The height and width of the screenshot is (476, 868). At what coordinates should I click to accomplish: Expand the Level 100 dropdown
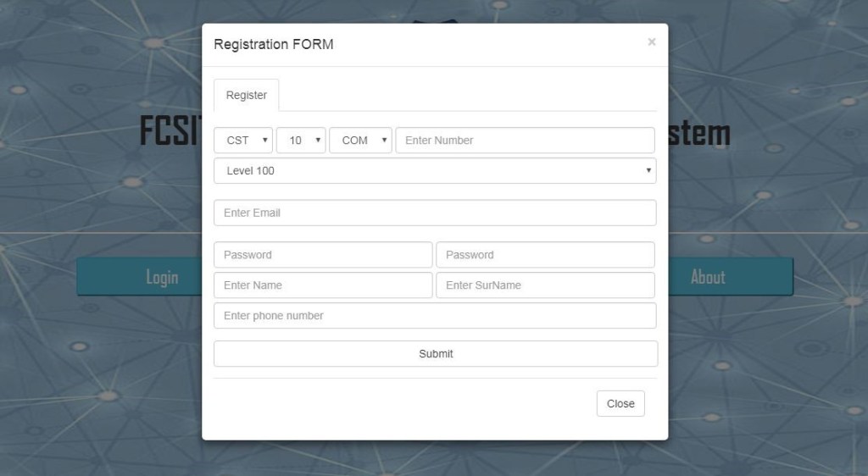coord(435,170)
